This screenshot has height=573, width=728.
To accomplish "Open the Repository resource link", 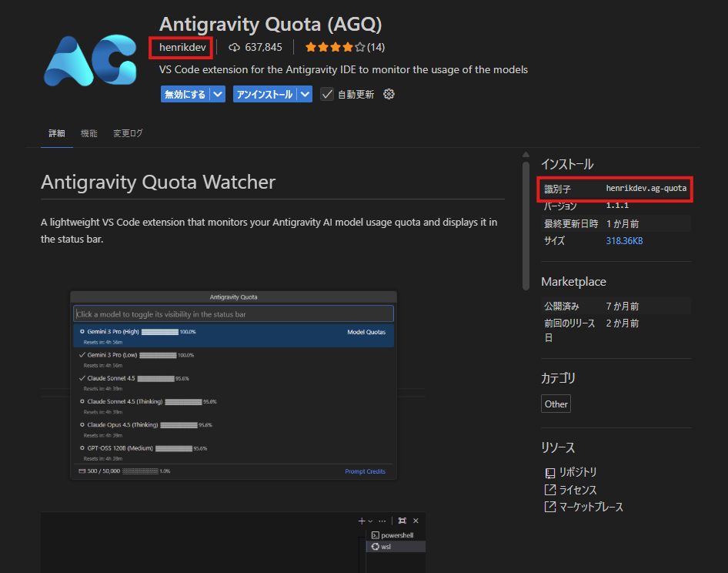I will click(578, 473).
